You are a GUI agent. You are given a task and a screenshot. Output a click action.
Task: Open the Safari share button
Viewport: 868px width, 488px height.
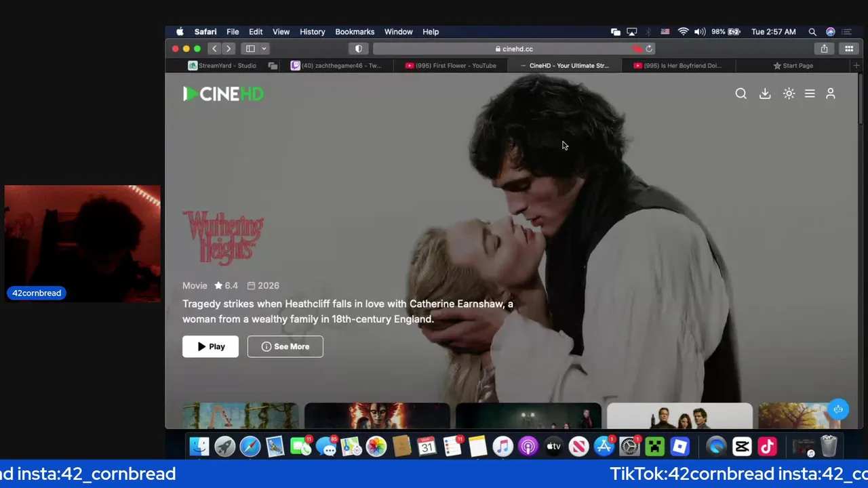tap(824, 49)
